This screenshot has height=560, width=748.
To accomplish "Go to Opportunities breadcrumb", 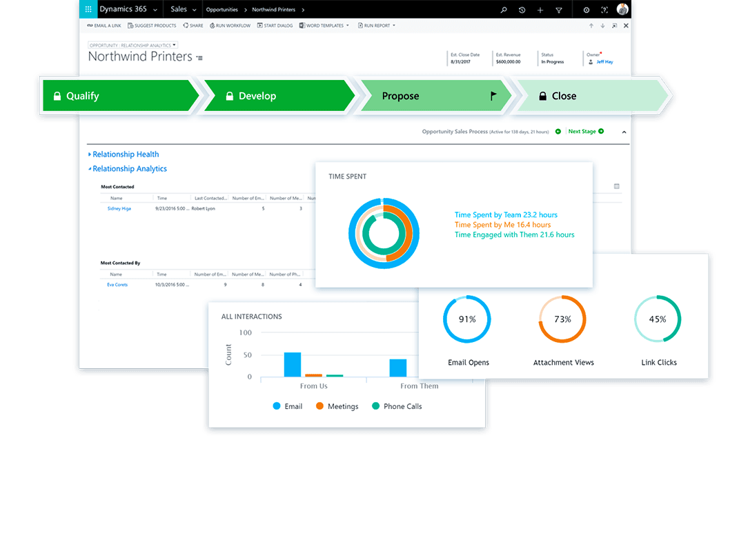I will [x=222, y=10].
